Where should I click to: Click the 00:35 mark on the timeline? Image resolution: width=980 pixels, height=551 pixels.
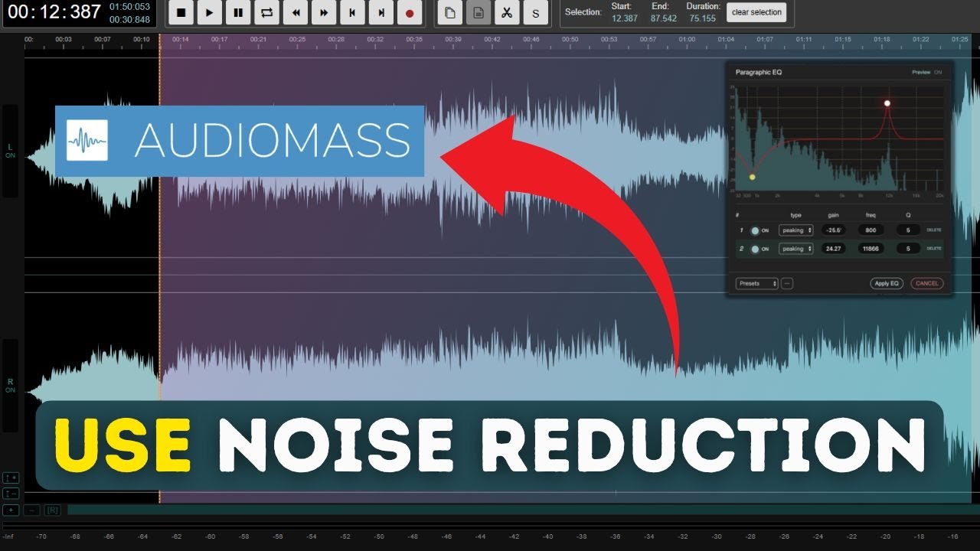coord(414,39)
